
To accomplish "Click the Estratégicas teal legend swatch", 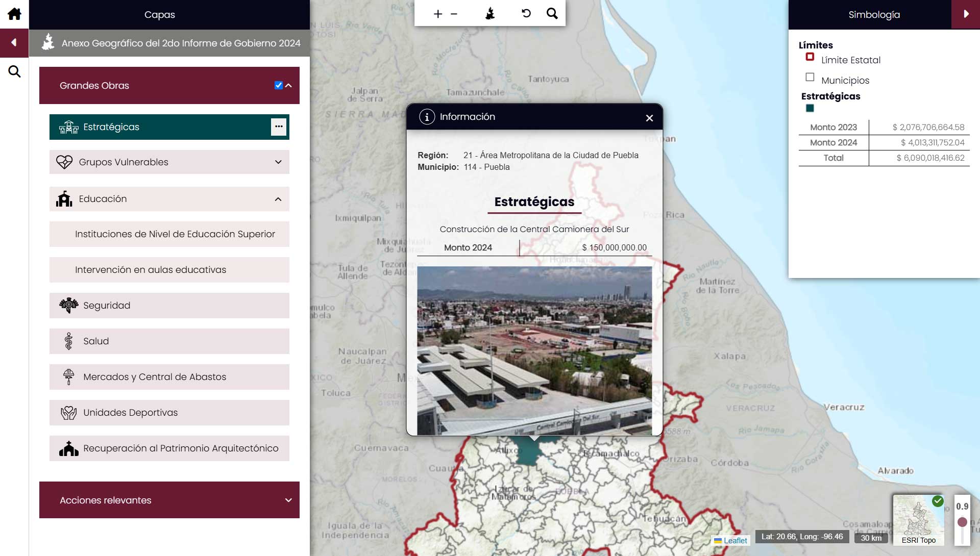I will (810, 108).
